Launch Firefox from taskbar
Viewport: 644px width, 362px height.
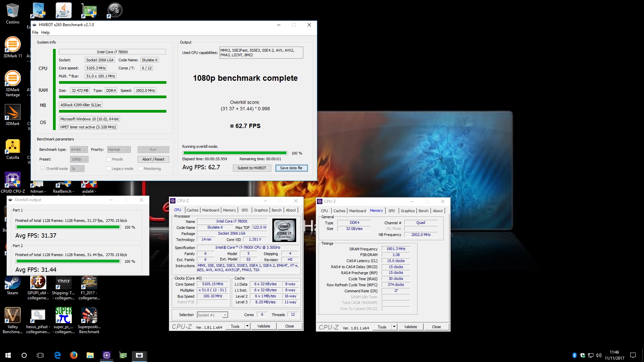[74, 355]
